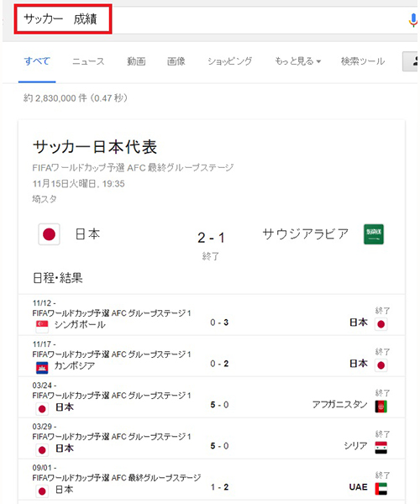
Task: Click the Japan flag in main match
Action: [x=49, y=234]
